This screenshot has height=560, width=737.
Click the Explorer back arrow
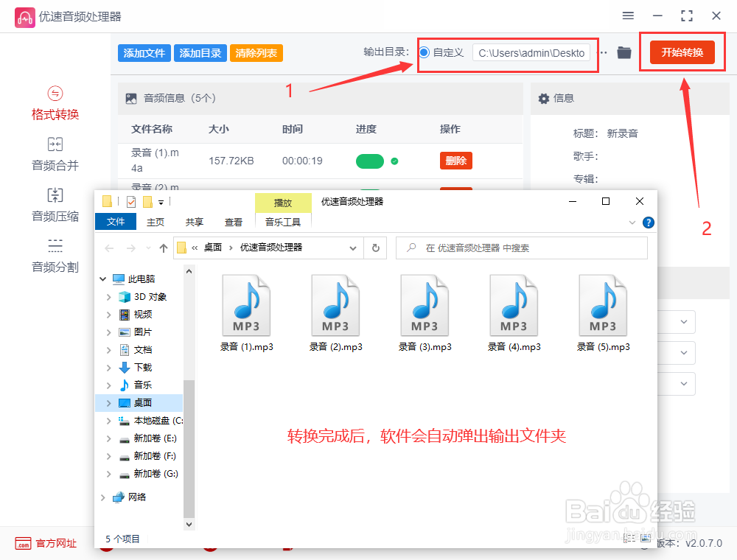point(110,248)
